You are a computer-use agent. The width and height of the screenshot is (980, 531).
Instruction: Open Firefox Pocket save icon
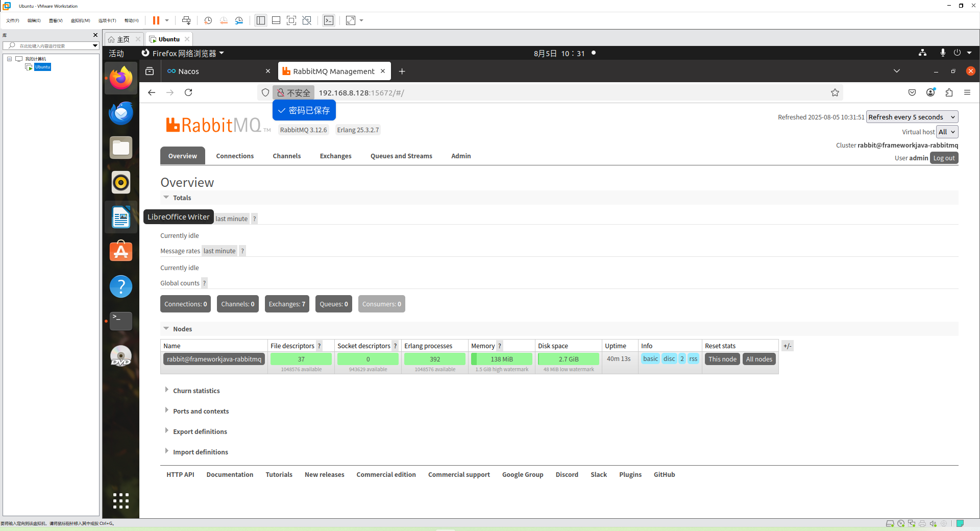coord(912,92)
